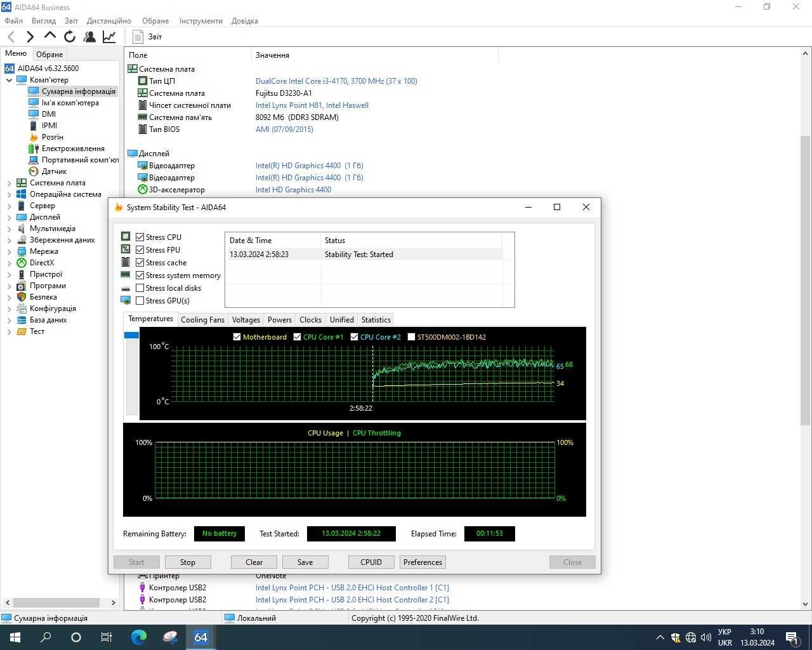This screenshot has width=812, height=650.
Task: Open Preferences in stability test
Action: point(422,562)
